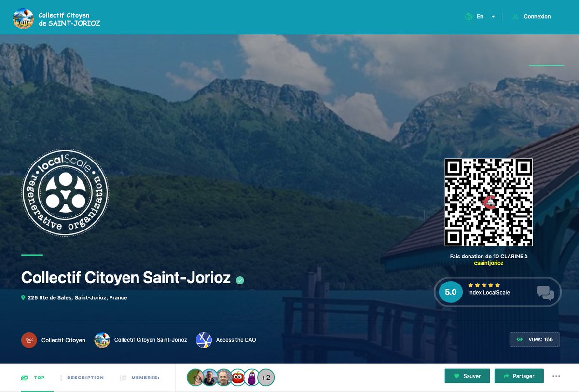Open the tomato character member avatar
579x392 pixels.
(238, 378)
